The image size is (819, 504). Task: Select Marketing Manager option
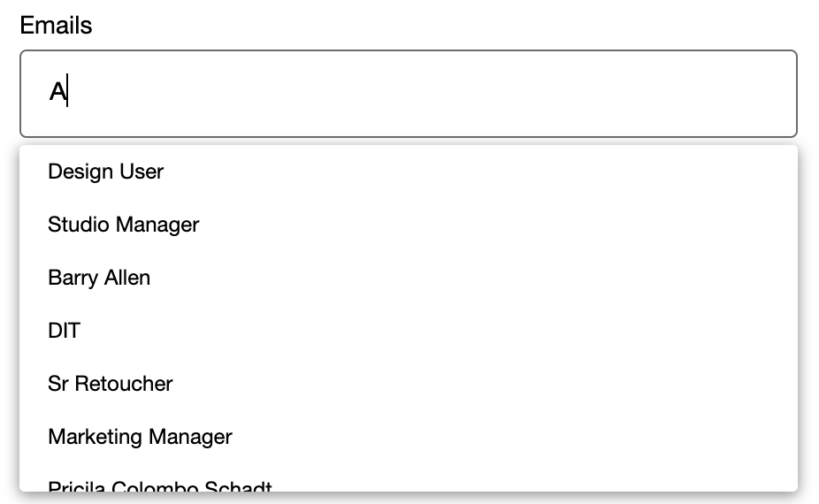coord(409,437)
